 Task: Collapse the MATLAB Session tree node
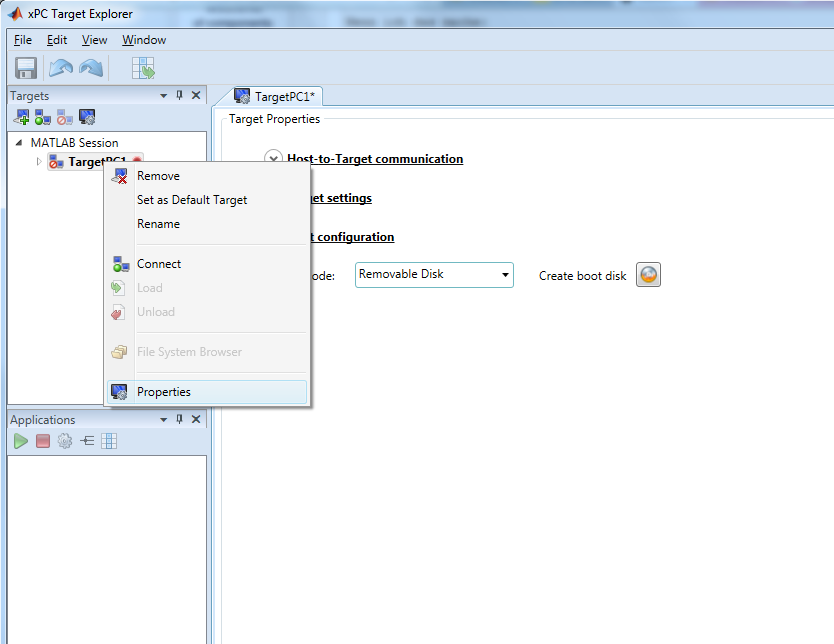[x=19, y=143]
